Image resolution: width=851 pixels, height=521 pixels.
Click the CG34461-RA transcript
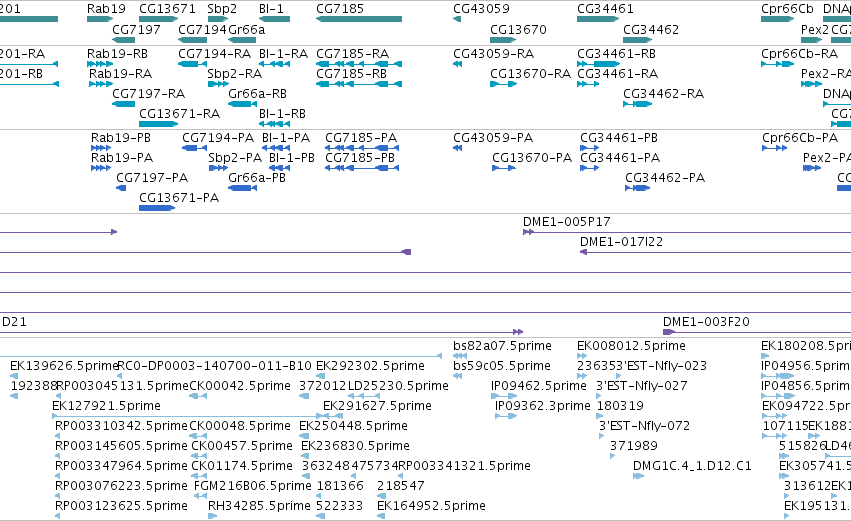(x=588, y=84)
